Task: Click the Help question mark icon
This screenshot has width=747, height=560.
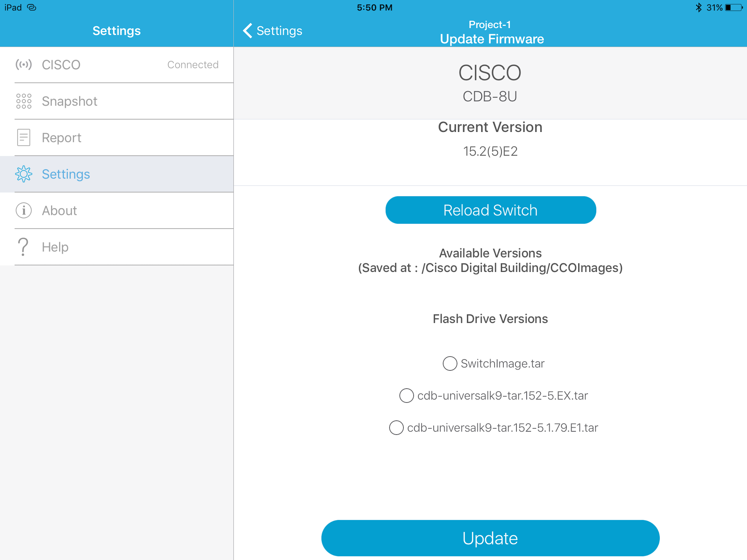Action: [23, 247]
